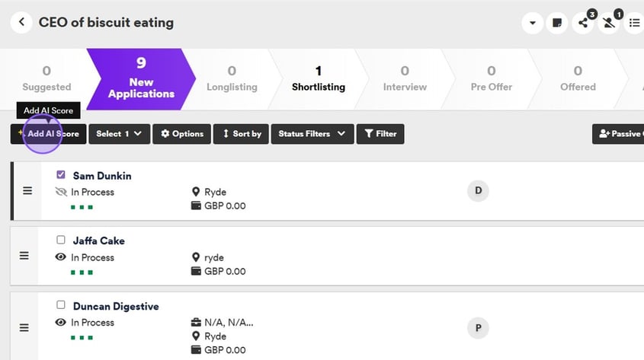This screenshot has width=644, height=360.
Task: Click the list view icon in header
Action: click(634, 23)
